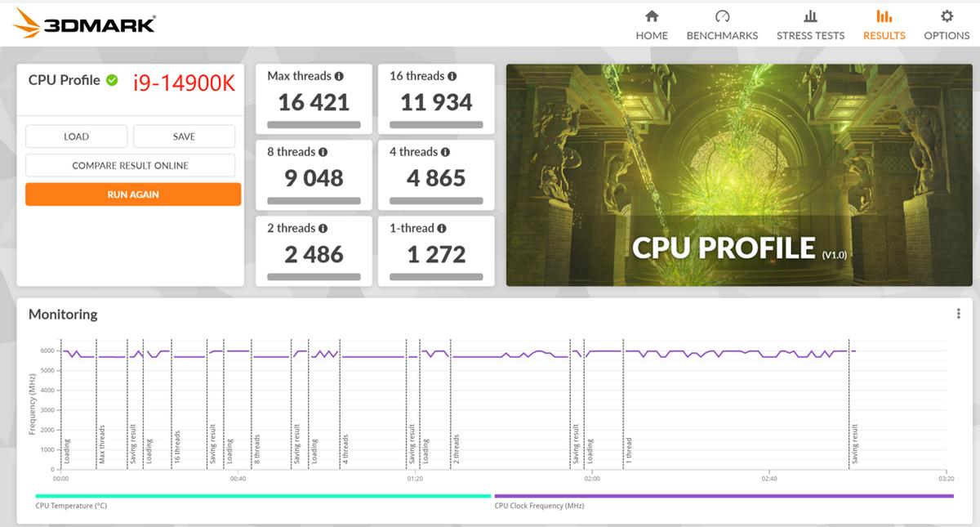Click Compare Result Online
980x527 pixels.
coord(130,165)
